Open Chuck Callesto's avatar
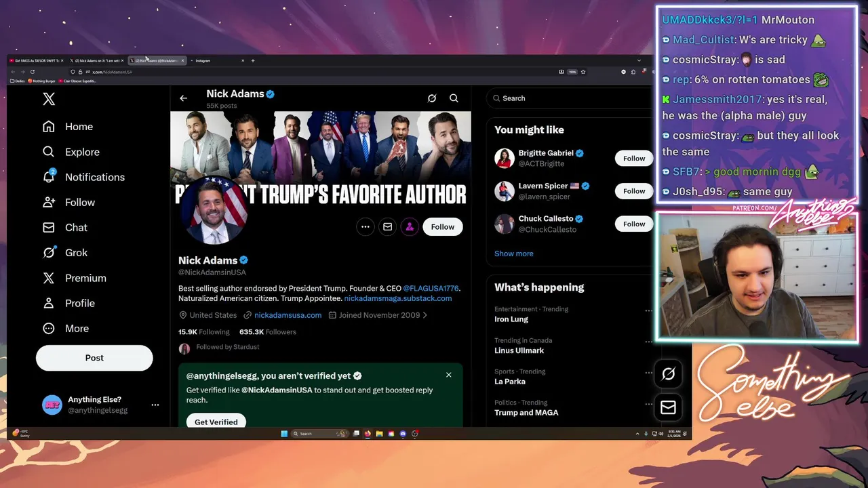Viewport: 868px width, 488px height. tap(504, 224)
